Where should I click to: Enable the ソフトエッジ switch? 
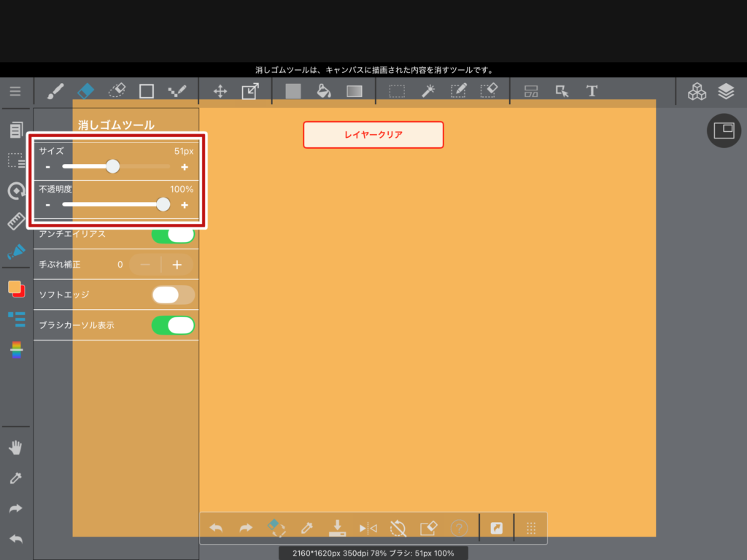[173, 295]
